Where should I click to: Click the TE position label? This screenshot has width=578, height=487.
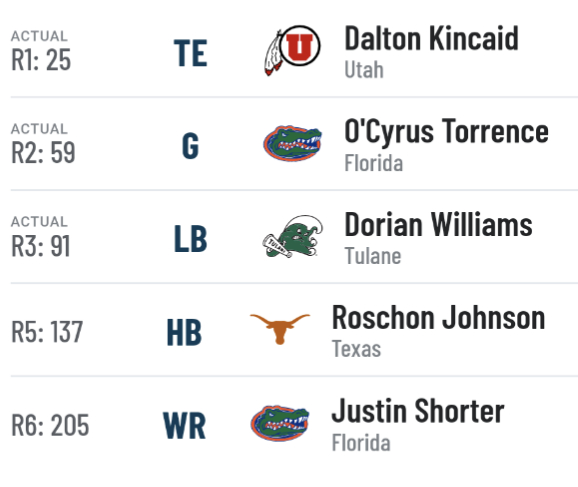(x=190, y=53)
